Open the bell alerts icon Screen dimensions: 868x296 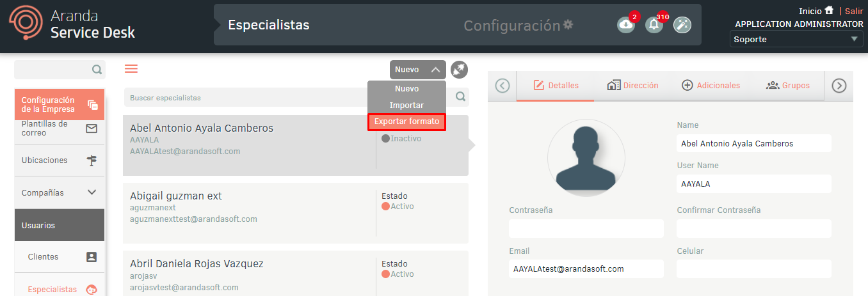654,24
